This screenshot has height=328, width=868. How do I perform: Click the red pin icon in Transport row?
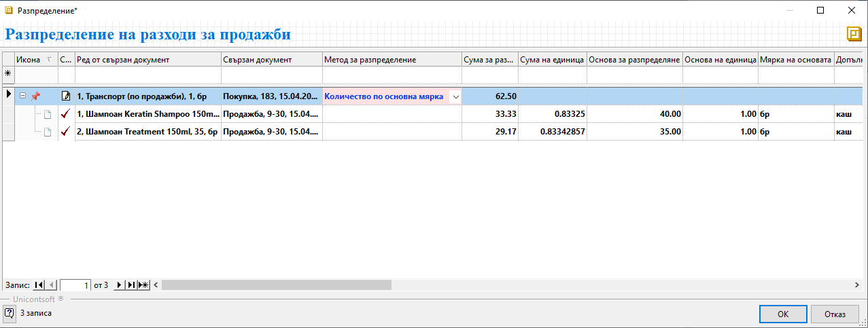[35, 96]
